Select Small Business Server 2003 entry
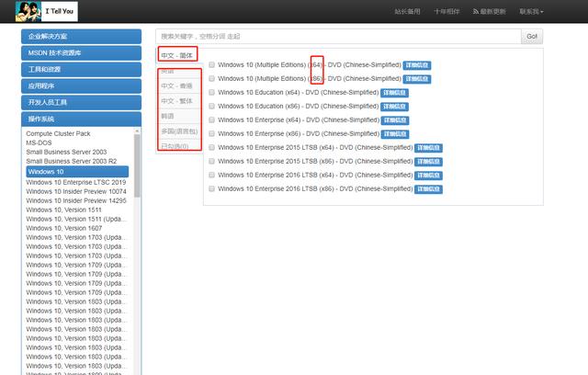This screenshot has width=588, height=375. click(66, 152)
